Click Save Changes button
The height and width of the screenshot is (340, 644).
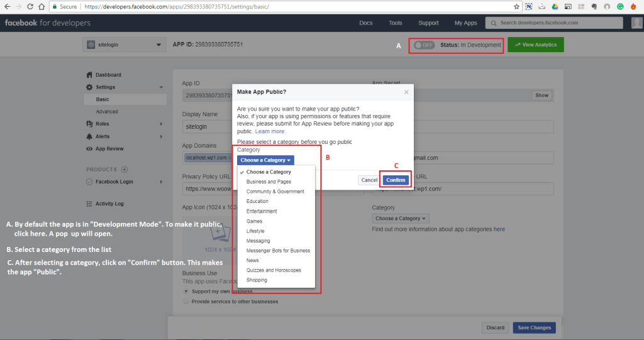click(535, 327)
